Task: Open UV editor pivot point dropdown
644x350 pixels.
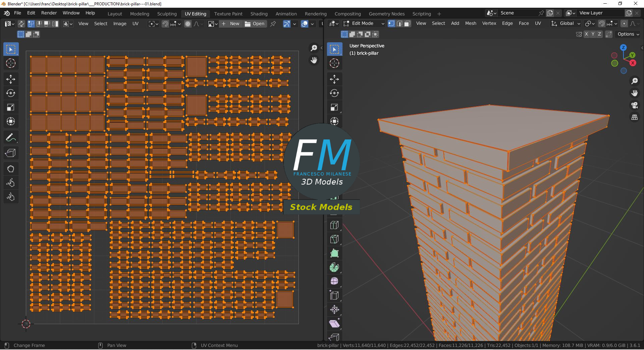Action: [x=153, y=24]
